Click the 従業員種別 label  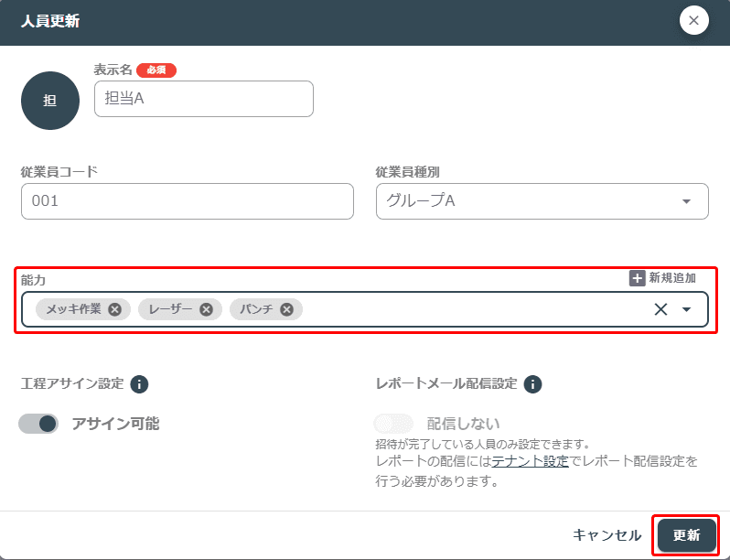pos(407,172)
